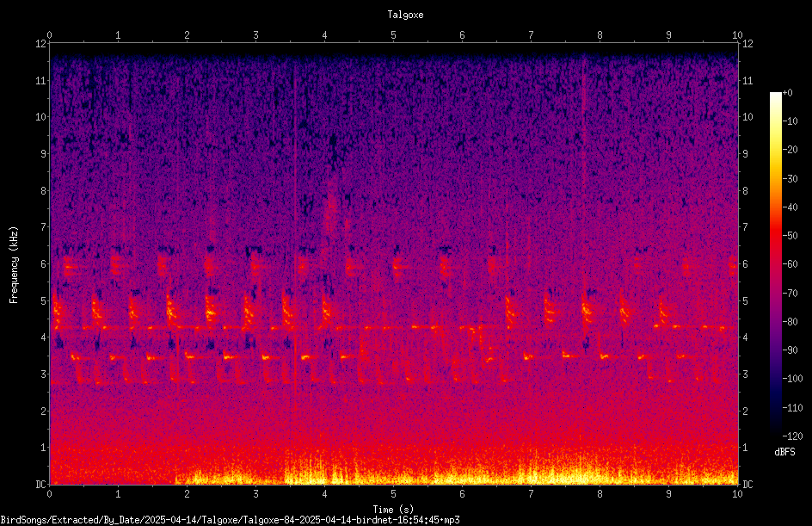Click the high-frequency burst near 8 kHz at 4 seconds
The width and height of the screenshot is (812, 526).
[331, 205]
